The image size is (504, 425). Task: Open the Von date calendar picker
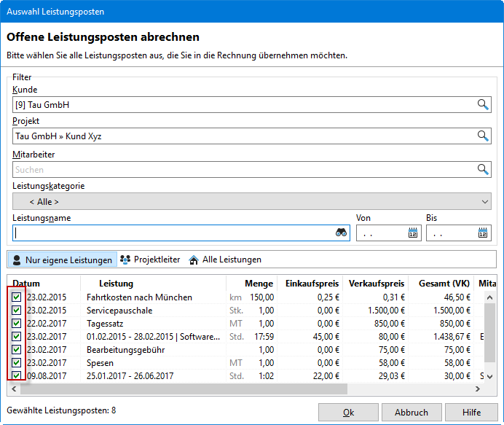click(413, 233)
